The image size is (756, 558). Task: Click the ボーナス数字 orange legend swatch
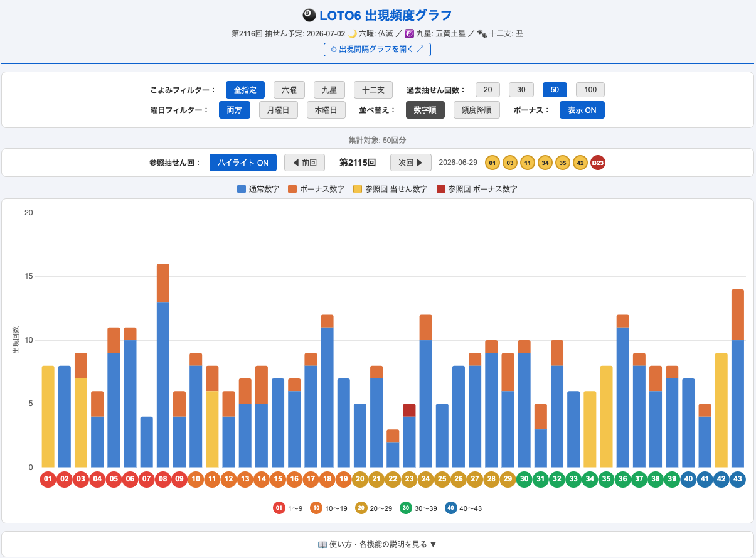[292, 189]
